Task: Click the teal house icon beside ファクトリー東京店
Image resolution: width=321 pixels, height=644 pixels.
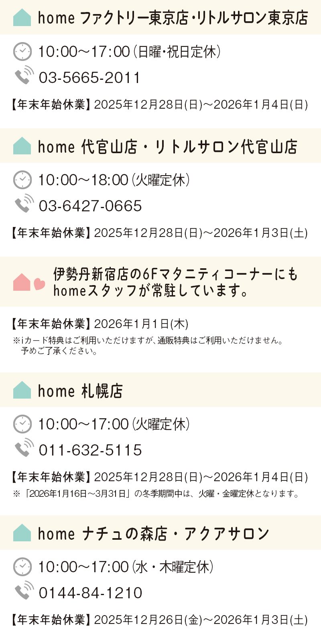Action: [22, 18]
